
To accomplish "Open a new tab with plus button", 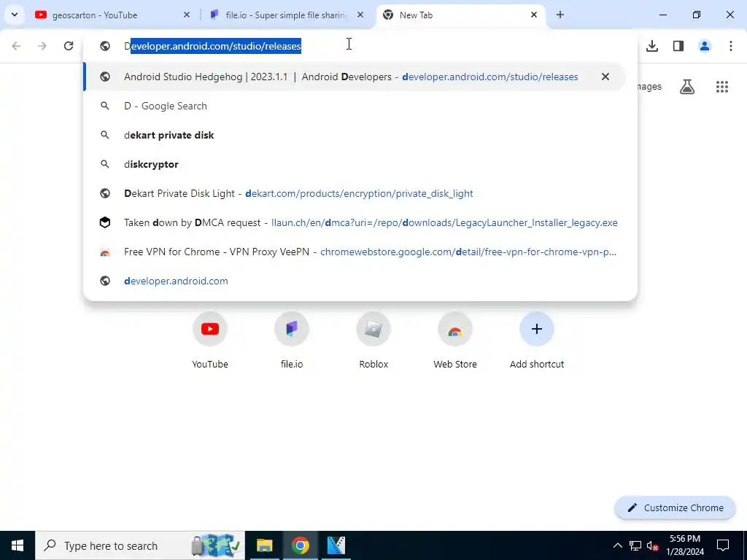I will pos(560,15).
